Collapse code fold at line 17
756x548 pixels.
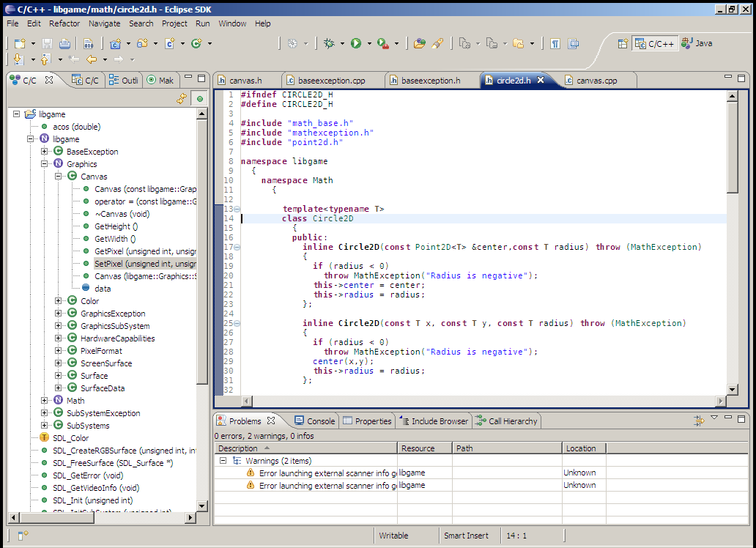coord(237,247)
